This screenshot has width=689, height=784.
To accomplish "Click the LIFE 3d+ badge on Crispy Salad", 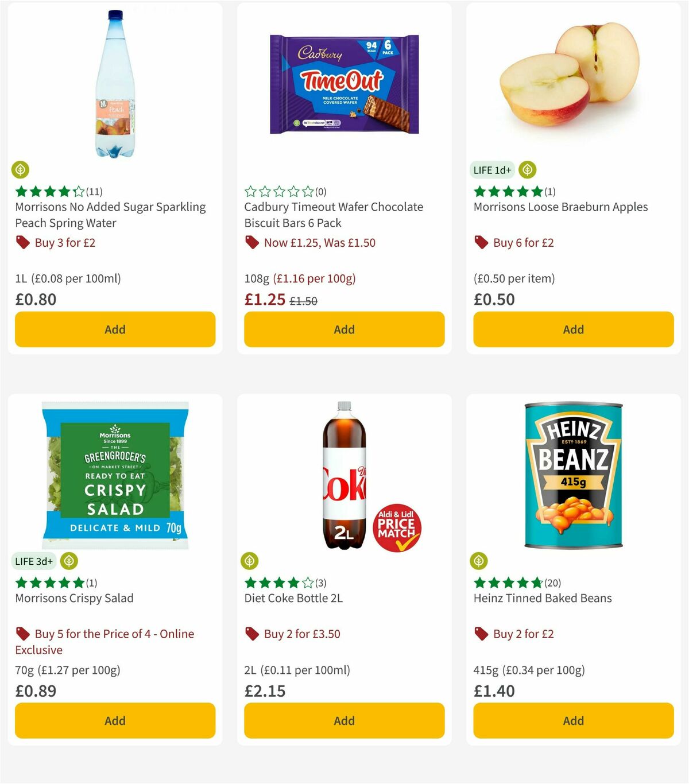I will tap(34, 561).
